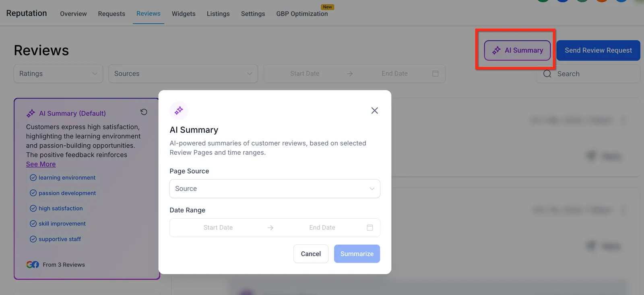The height and width of the screenshot is (295, 644).
Task: Open See More link in summary
Action: pos(41,164)
